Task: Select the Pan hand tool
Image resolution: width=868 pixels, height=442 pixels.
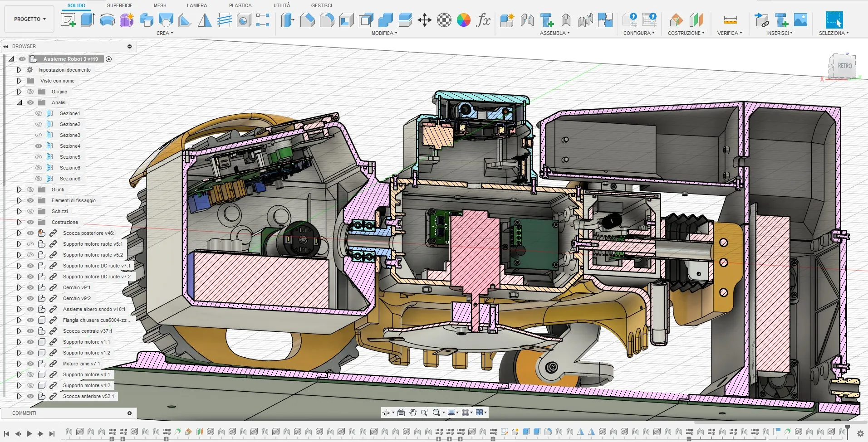Action: coord(412,413)
